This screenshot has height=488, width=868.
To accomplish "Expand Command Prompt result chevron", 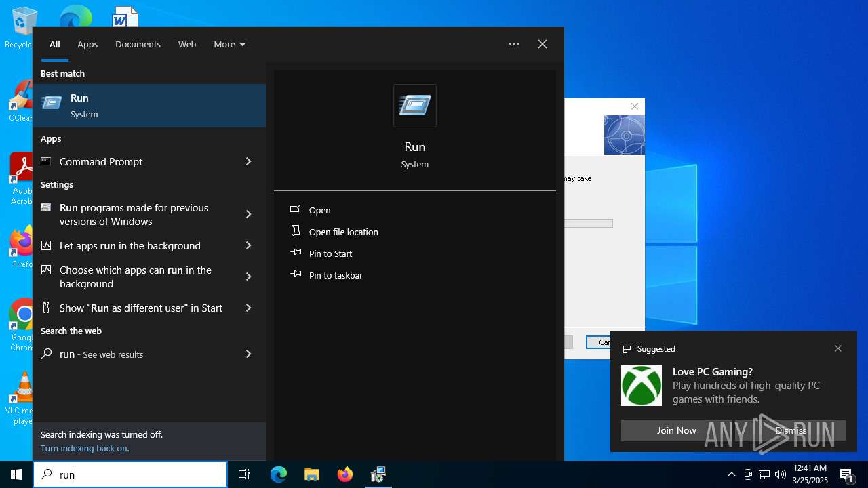I will pyautogui.click(x=248, y=161).
